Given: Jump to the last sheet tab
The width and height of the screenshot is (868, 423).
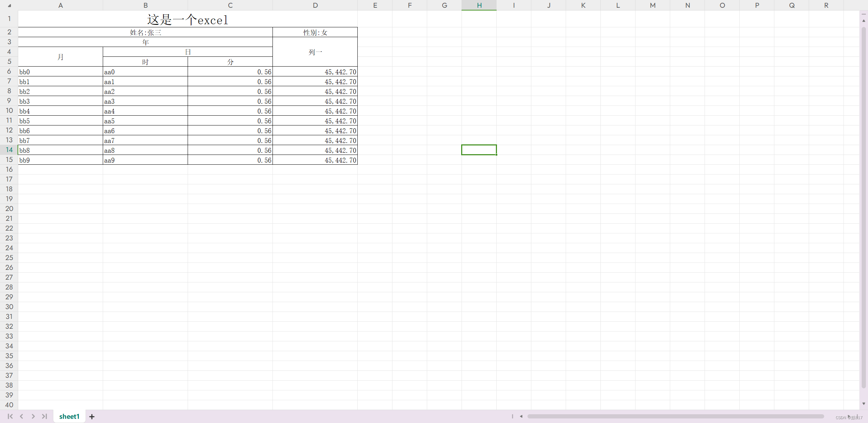Looking at the screenshot, I should tap(45, 416).
